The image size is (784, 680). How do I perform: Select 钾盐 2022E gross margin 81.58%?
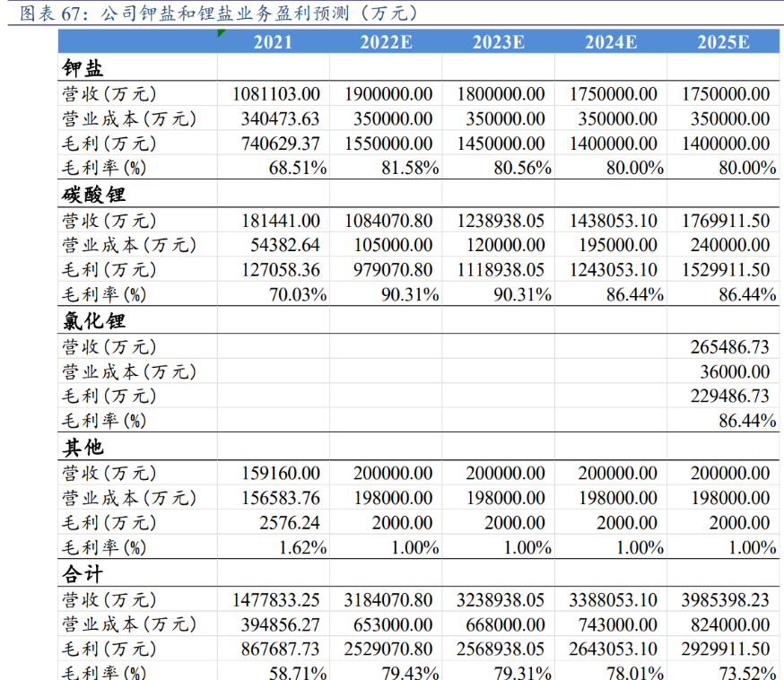coord(408,168)
